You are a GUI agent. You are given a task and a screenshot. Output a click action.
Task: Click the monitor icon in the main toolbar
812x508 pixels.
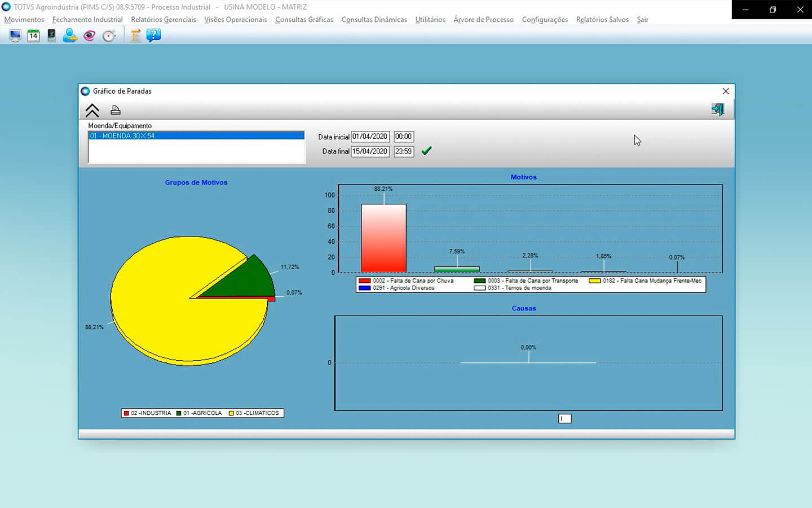15,36
